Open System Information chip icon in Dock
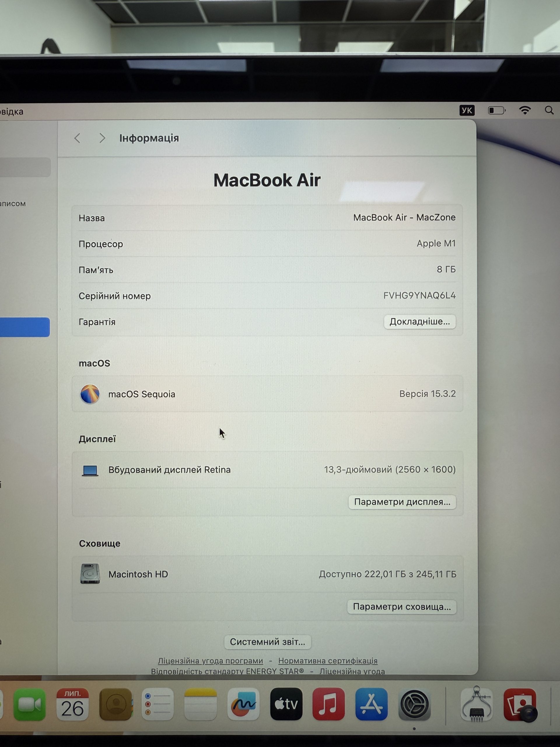560x747 pixels. (477, 704)
